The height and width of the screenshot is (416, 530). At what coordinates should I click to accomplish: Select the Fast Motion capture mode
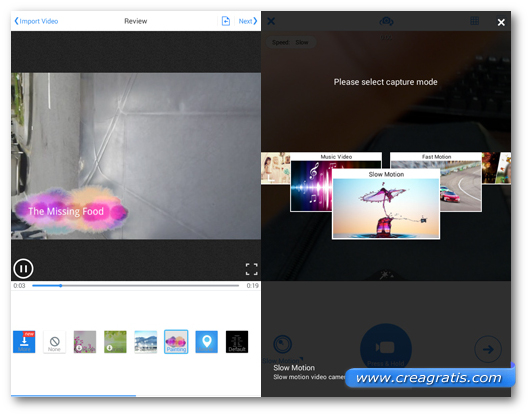pyautogui.click(x=461, y=182)
